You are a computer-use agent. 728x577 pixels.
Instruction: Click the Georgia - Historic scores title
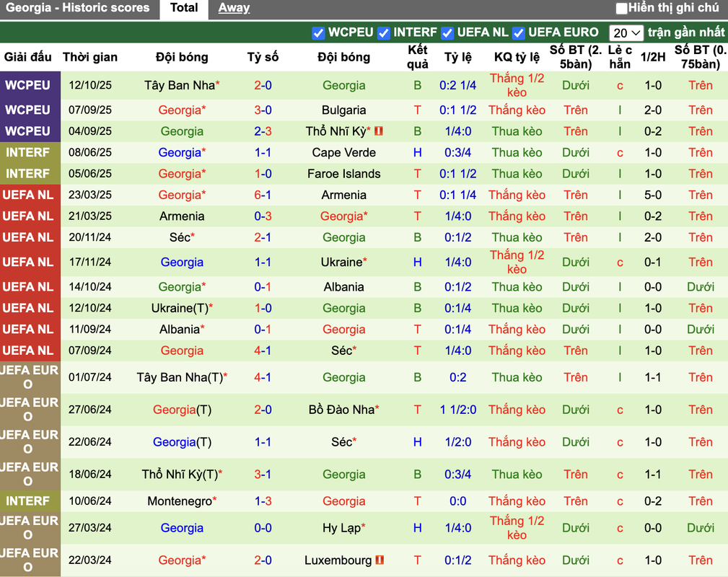[77, 8]
